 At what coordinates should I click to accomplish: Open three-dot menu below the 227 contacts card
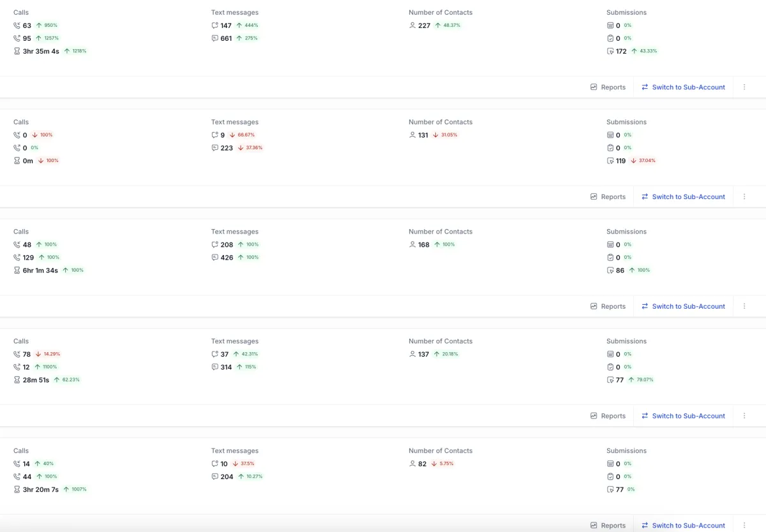744,87
